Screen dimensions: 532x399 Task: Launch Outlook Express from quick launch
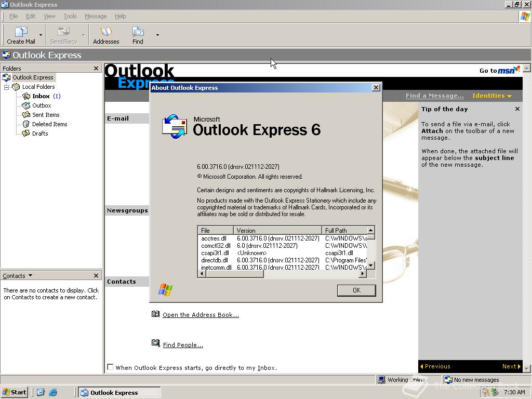coord(41,392)
